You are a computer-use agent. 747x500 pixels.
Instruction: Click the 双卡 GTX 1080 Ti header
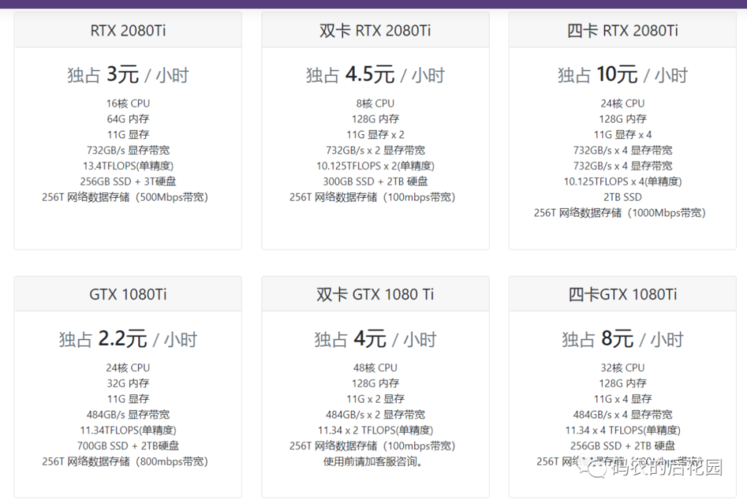(x=375, y=294)
